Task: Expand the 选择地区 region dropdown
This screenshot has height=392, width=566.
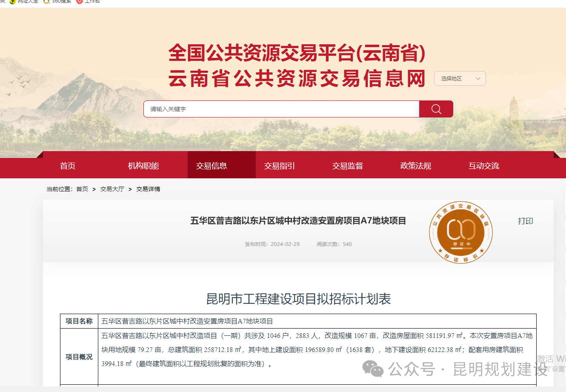Action: [460, 78]
